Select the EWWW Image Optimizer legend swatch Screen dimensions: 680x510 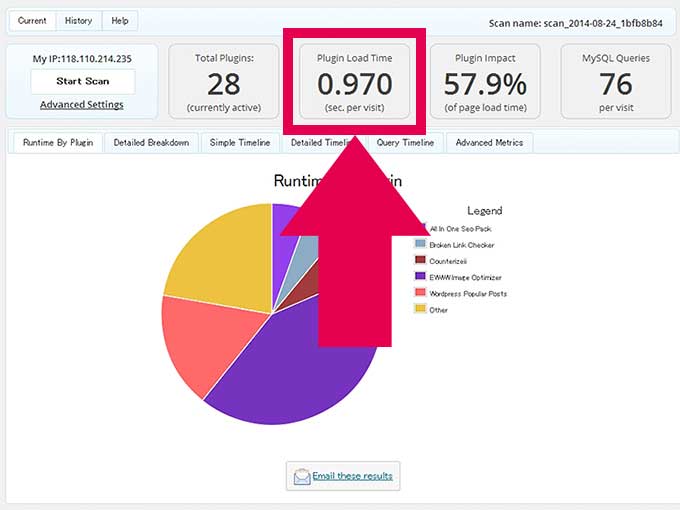point(420,277)
